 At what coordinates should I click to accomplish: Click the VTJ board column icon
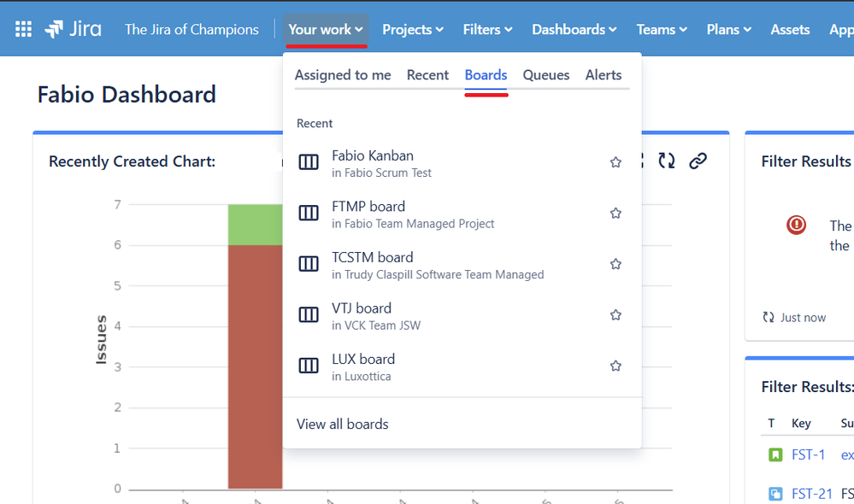coord(309,314)
